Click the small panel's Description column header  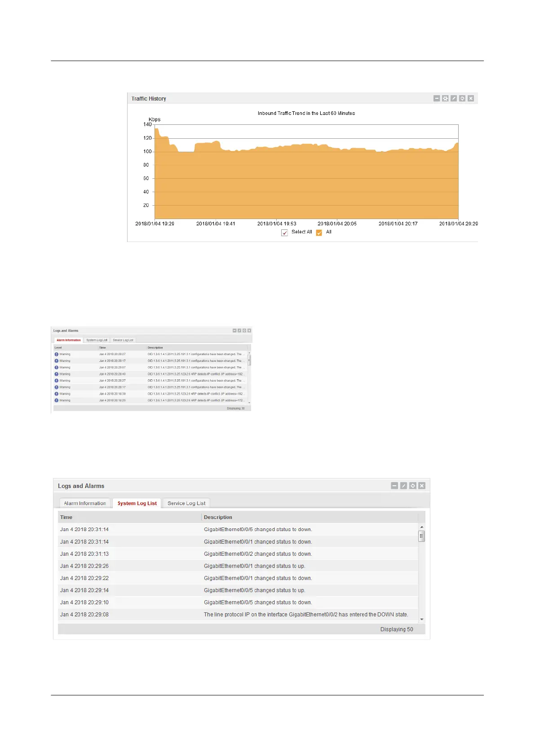pos(197,347)
